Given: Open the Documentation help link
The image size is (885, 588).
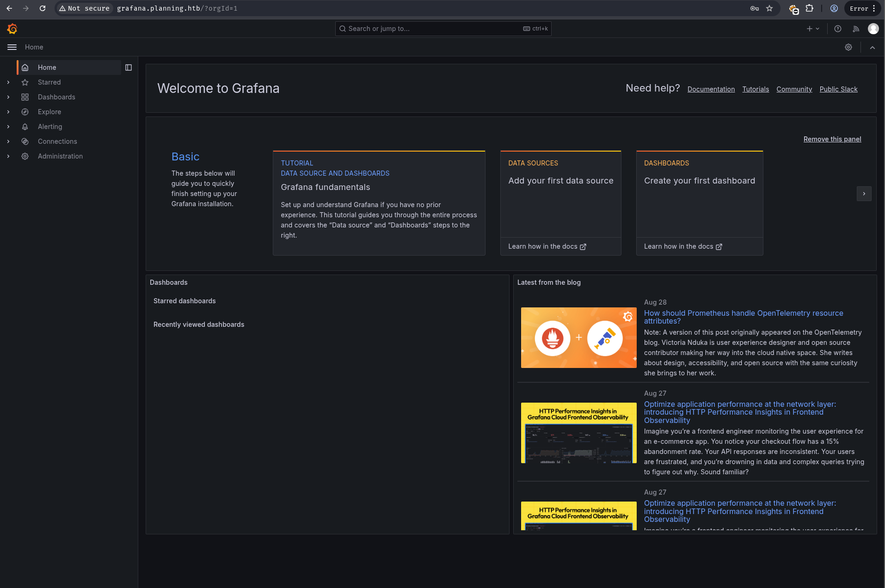Looking at the screenshot, I should tap(711, 89).
